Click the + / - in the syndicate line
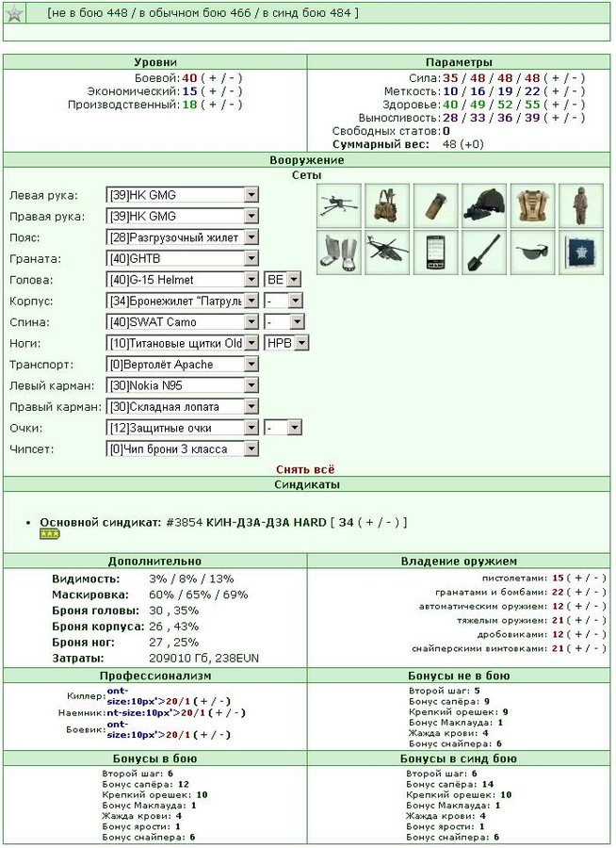 [x=379, y=522]
